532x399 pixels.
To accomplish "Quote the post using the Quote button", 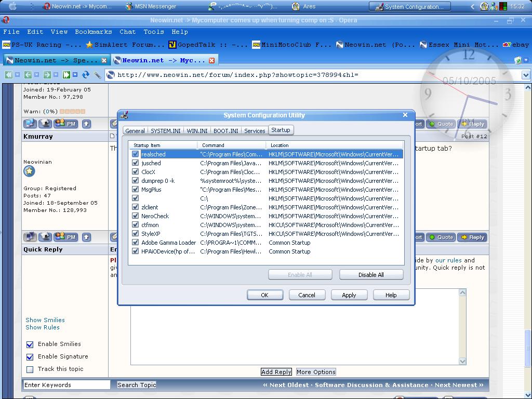I will (441, 237).
